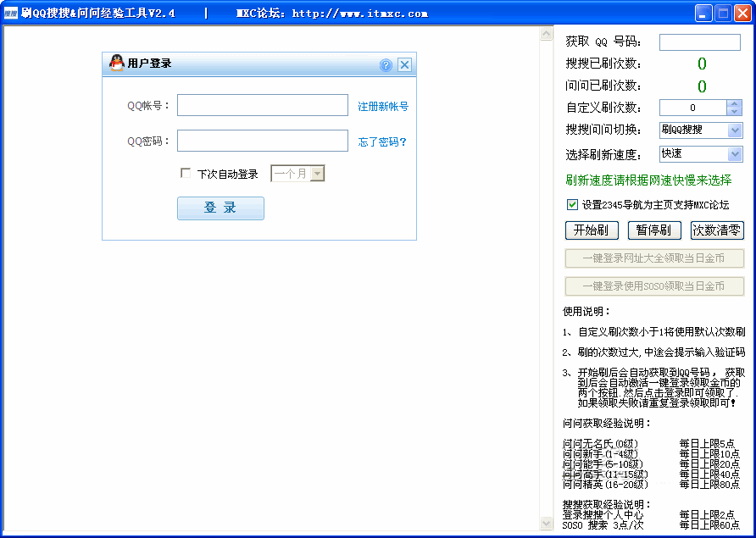Focus the QQ密码 password field
This screenshot has height=538, width=756.
pyautogui.click(x=263, y=141)
